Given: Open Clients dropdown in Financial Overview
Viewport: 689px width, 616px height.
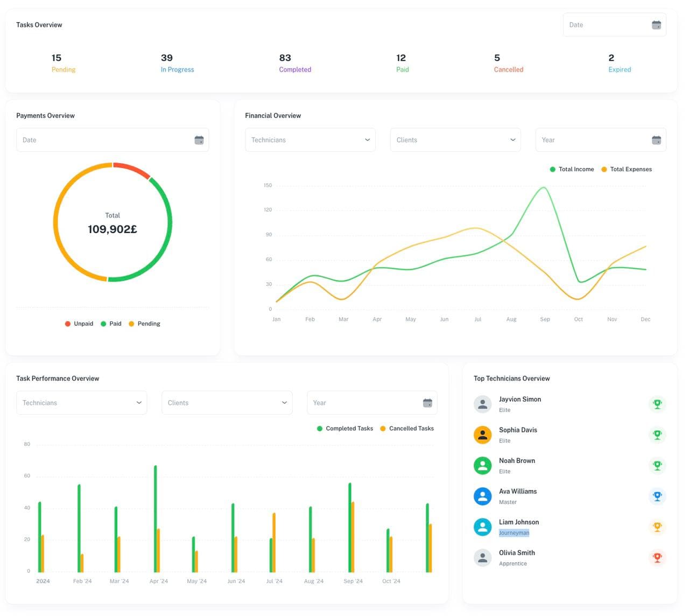Looking at the screenshot, I should 455,140.
